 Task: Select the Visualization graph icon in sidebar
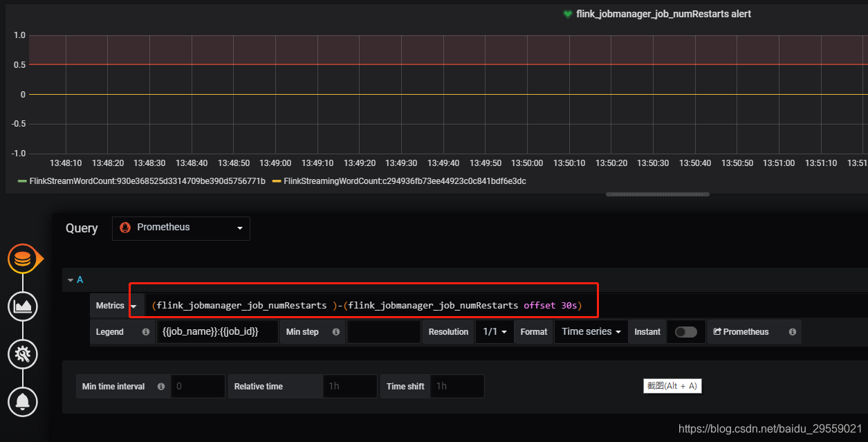23,306
